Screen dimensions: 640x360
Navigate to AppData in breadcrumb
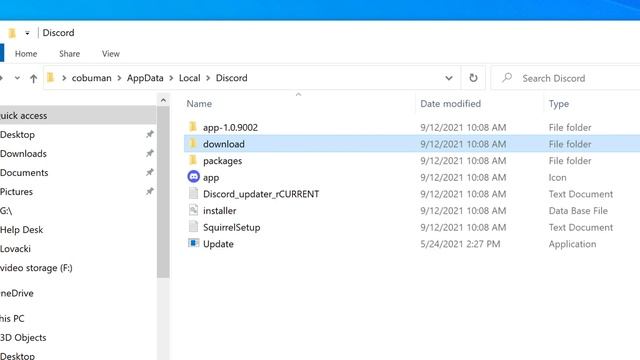coord(145,78)
